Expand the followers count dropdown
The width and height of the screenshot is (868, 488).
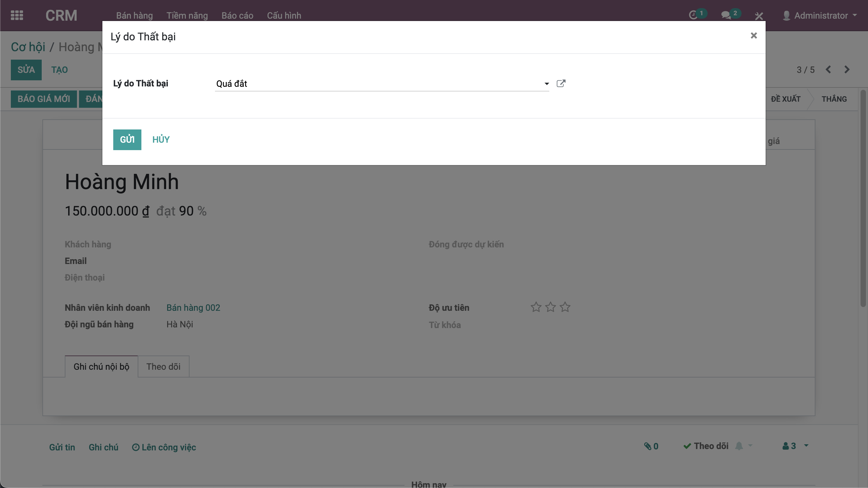point(795,446)
